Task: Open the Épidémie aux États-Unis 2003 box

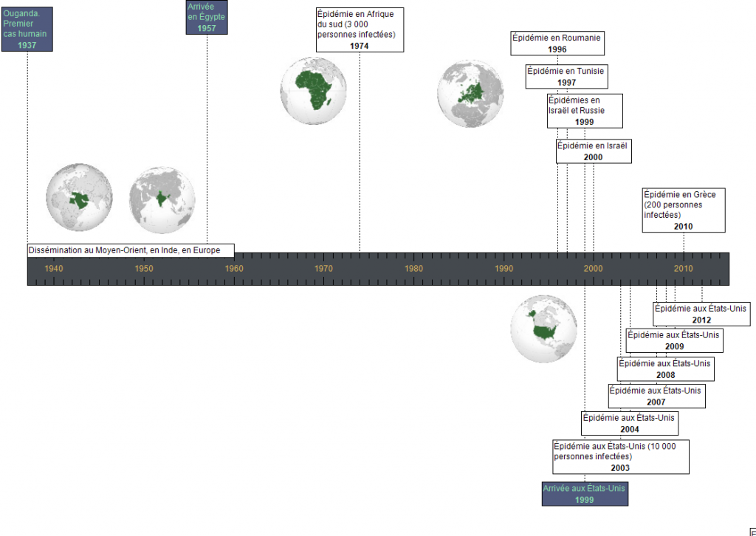Action: click(621, 457)
